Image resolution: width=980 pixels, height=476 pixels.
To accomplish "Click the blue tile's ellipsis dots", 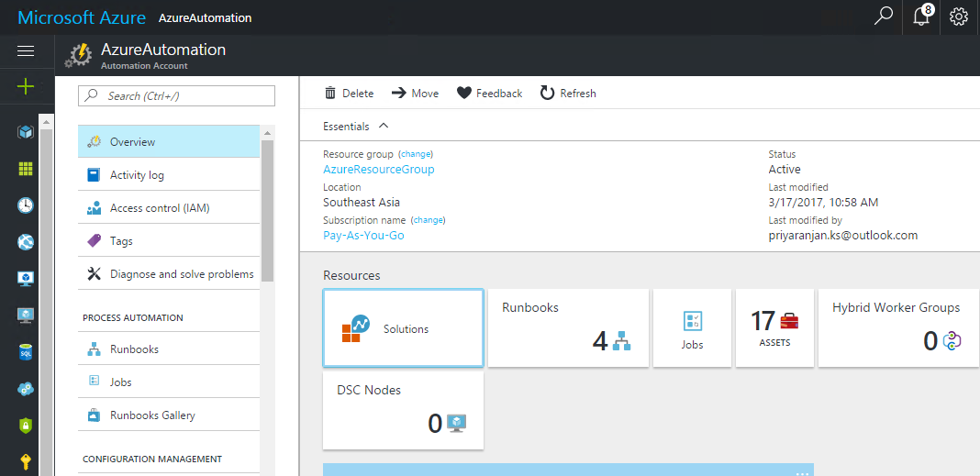I will 803,473.
